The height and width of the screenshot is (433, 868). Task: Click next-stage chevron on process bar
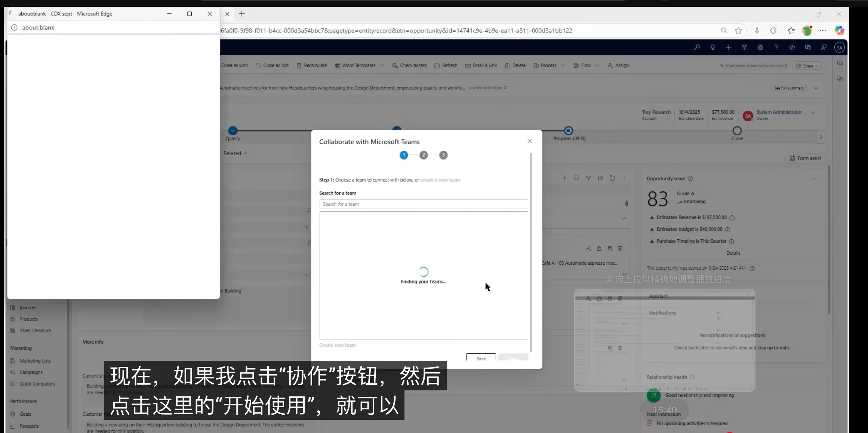821,137
